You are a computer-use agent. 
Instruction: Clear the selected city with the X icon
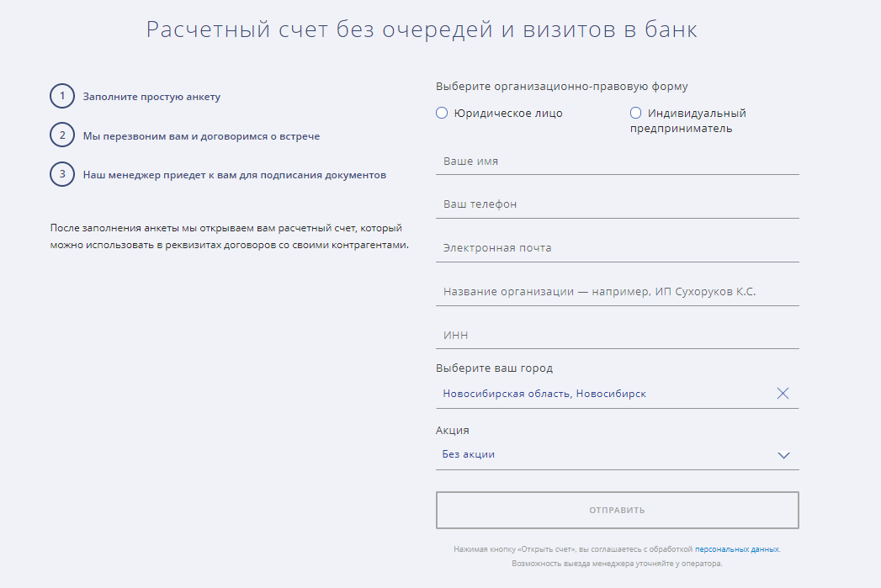point(783,393)
